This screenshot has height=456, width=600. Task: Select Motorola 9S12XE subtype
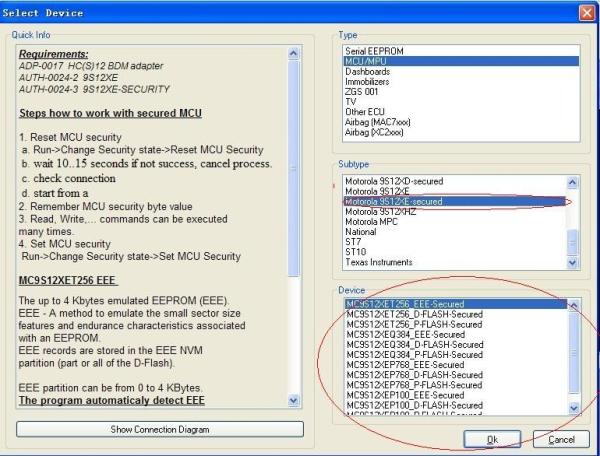[x=455, y=191]
